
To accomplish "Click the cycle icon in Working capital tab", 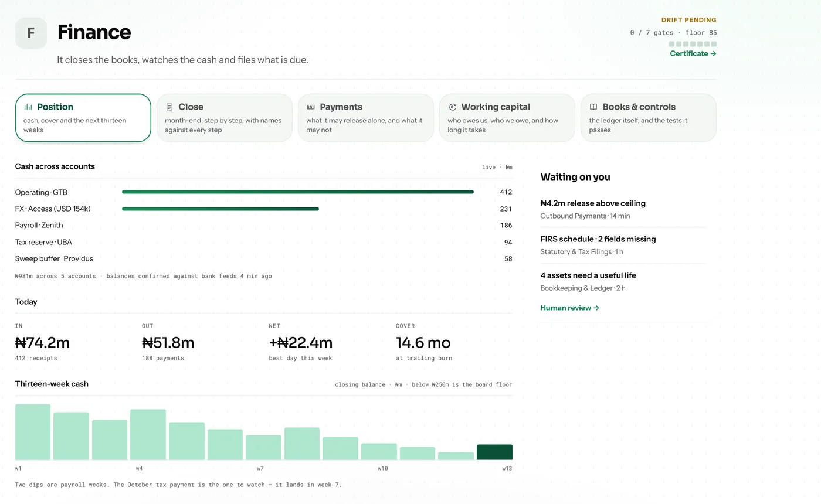I will click(x=452, y=107).
